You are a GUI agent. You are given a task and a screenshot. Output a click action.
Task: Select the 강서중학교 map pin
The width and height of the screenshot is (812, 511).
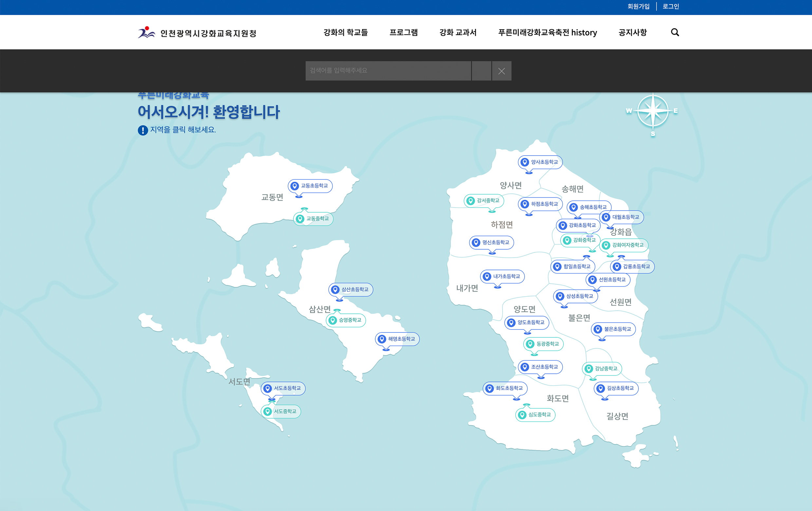point(484,200)
